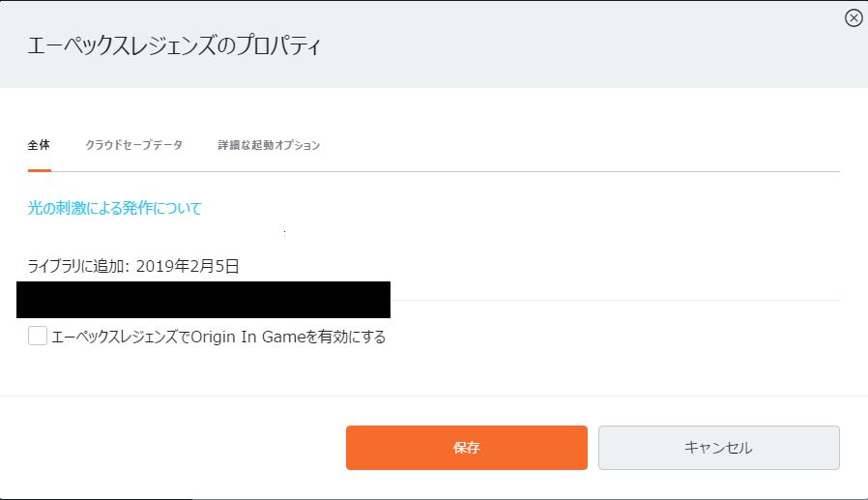Cancel the properties changes

[x=718, y=448]
